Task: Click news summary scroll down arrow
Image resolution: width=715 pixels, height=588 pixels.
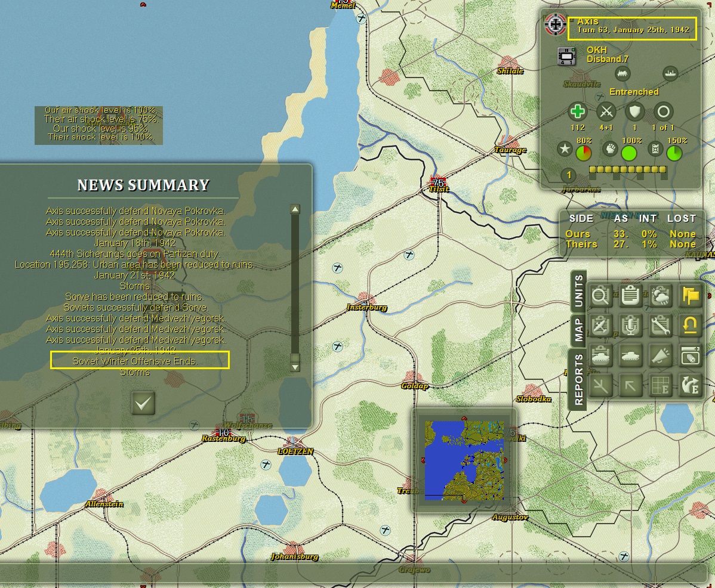Action: (x=295, y=367)
